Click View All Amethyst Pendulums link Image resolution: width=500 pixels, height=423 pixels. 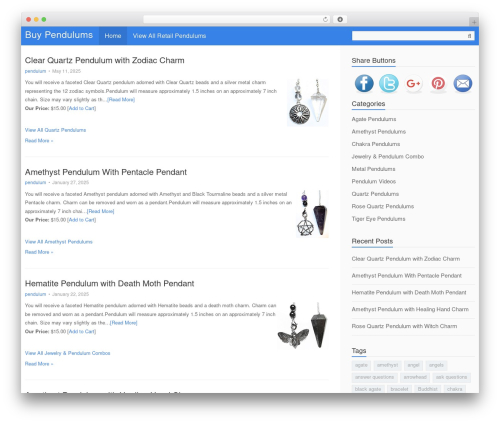(59, 242)
